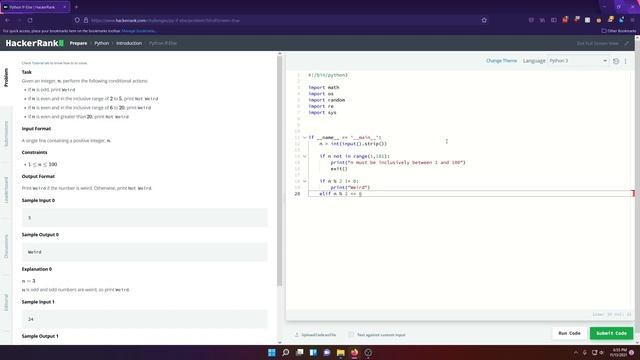
Task: Go back with the browser back arrow
Action: pos(7,20)
